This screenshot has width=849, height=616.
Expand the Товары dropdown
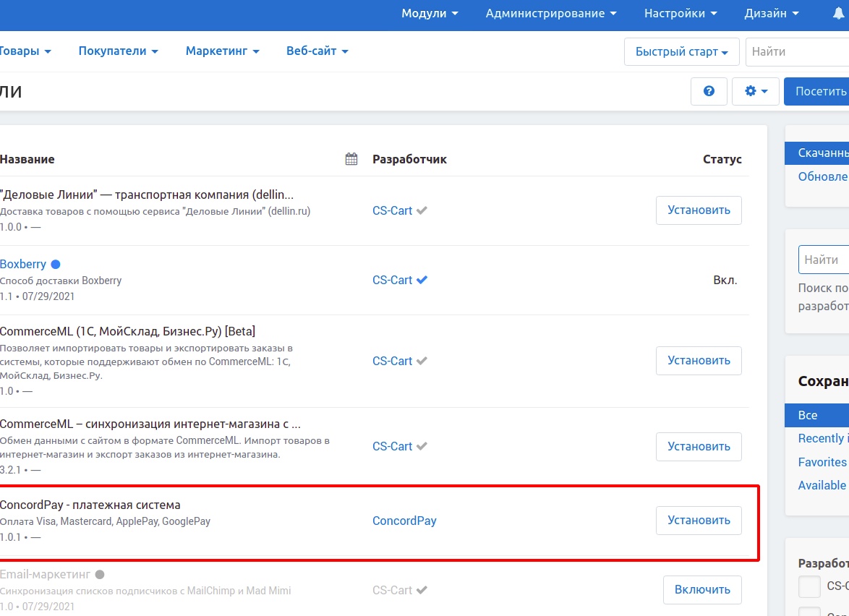click(x=25, y=51)
